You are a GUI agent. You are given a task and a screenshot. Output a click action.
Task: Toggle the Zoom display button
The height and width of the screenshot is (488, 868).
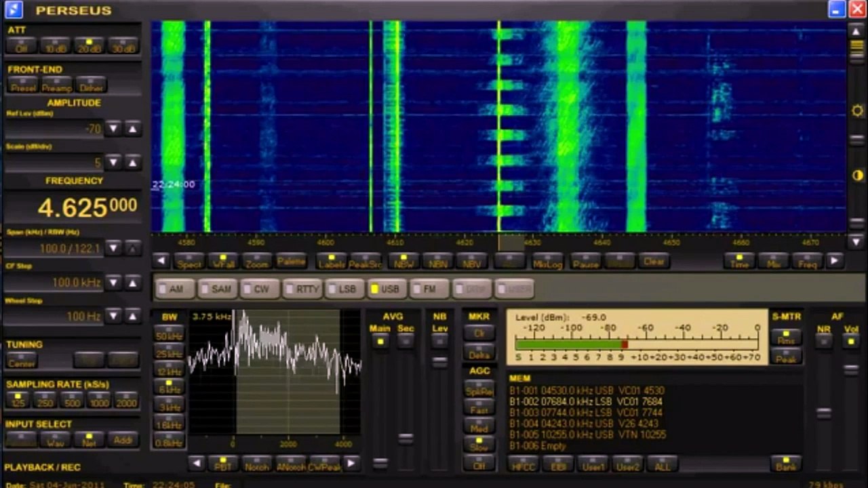coord(256,262)
